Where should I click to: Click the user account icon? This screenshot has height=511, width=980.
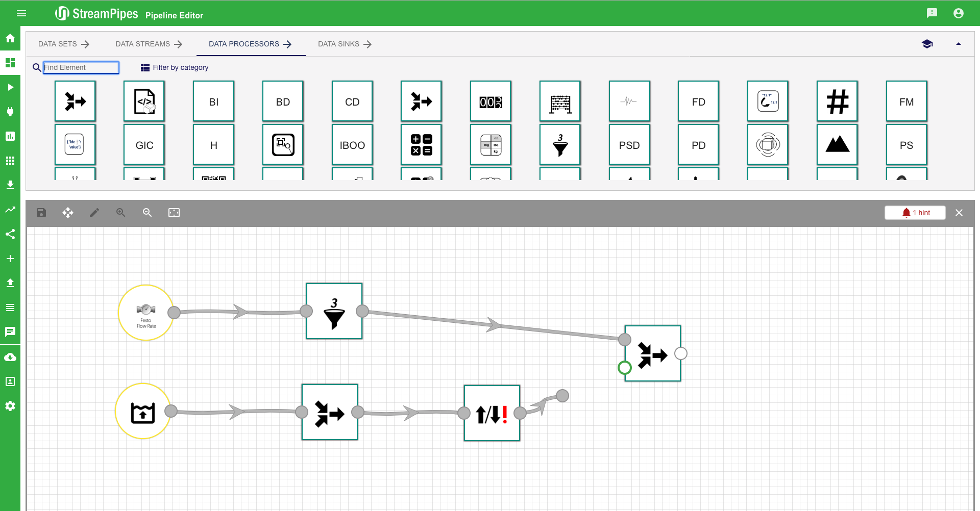(959, 13)
